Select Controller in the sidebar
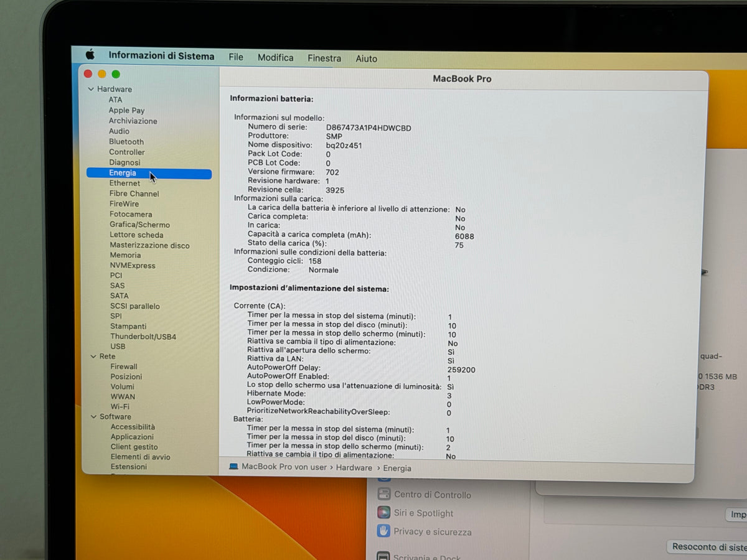 point(127,152)
